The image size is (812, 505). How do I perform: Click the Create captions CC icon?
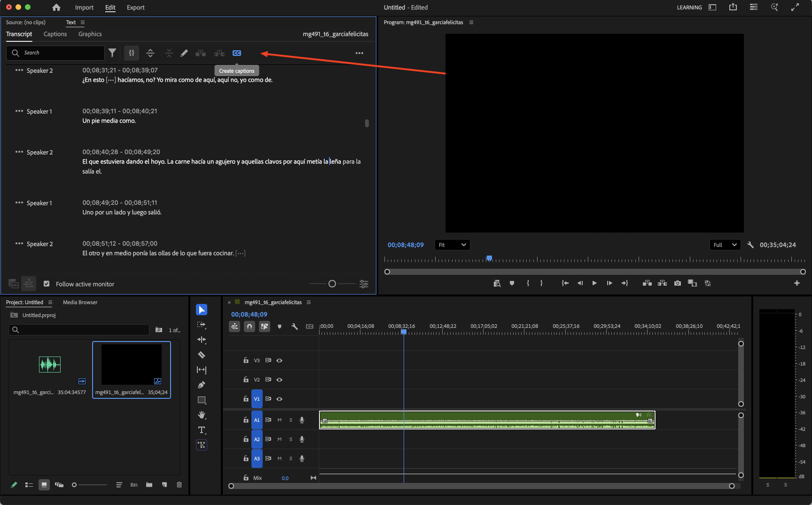tap(237, 53)
